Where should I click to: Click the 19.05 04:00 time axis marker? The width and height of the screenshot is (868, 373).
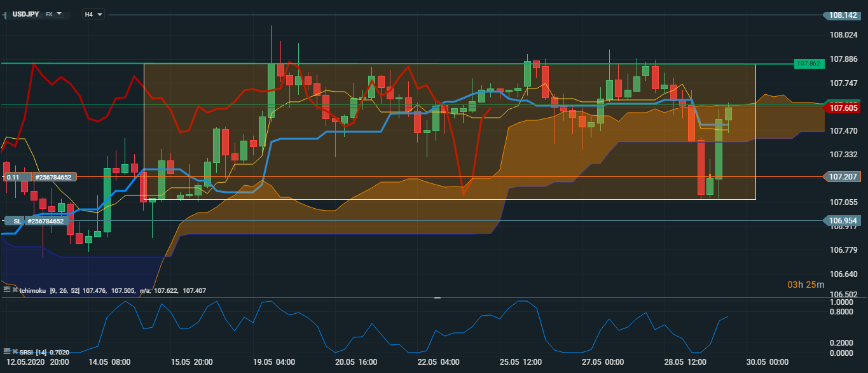(x=275, y=362)
